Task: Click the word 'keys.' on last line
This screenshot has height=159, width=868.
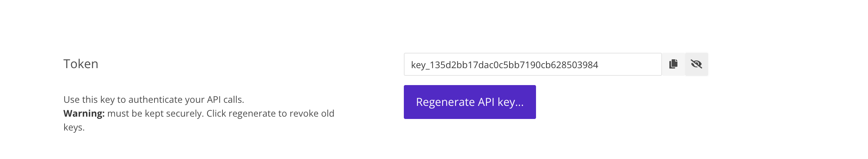Action: click(x=74, y=127)
